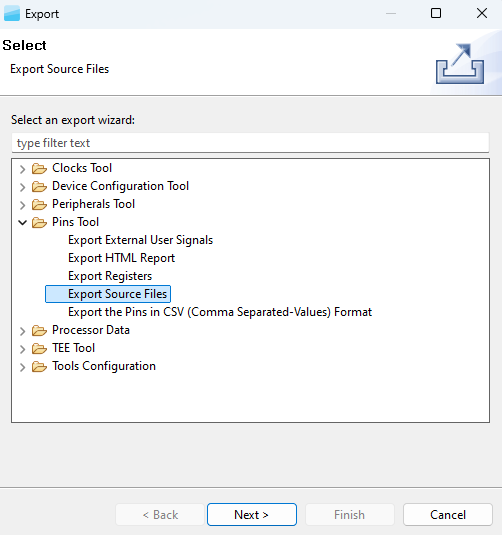502x535 pixels.
Task: Expand the TEE Tool tree node
Action: (23, 349)
